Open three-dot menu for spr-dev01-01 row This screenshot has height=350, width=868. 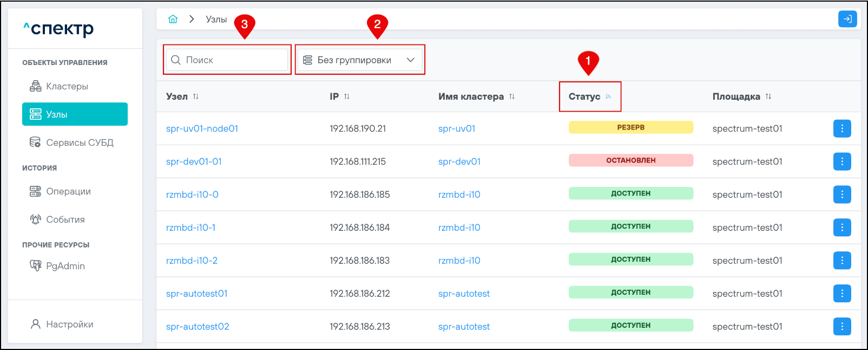tap(841, 161)
